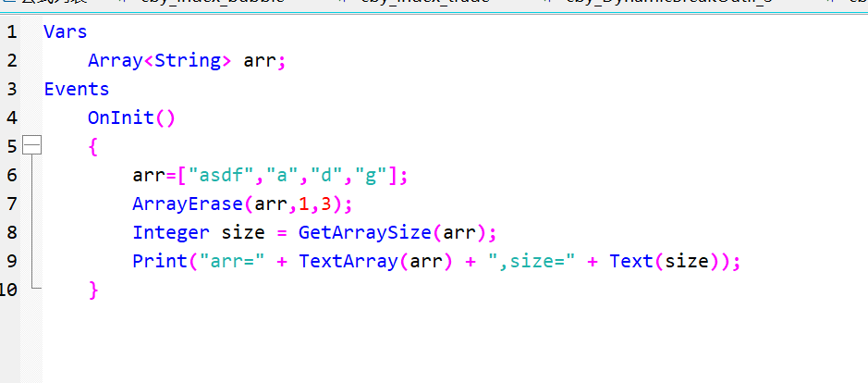868x383 pixels.
Task: Place cursor on the Vars keyword
Action: click(65, 32)
